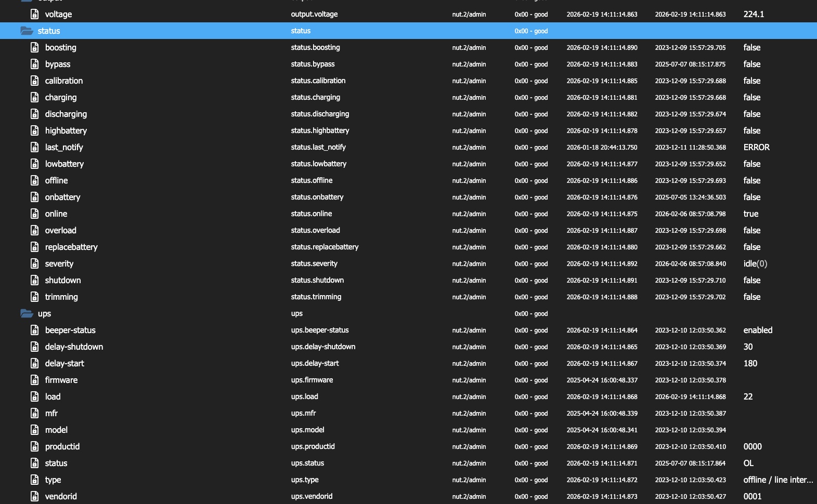Click the ups.mfr ID text
Viewport: 817px width, 504px height.
coord(303,413)
